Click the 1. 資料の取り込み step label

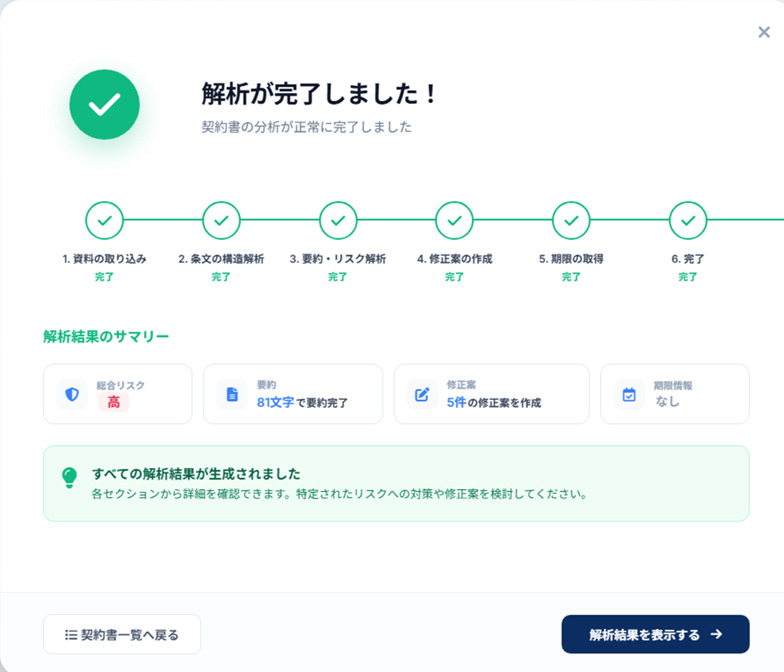(105, 259)
